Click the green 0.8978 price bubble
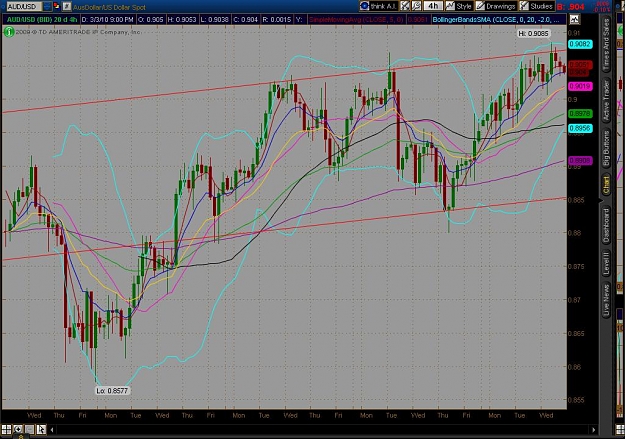Image resolution: width=625 pixels, height=439 pixels. pyautogui.click(x=580, y=114)
